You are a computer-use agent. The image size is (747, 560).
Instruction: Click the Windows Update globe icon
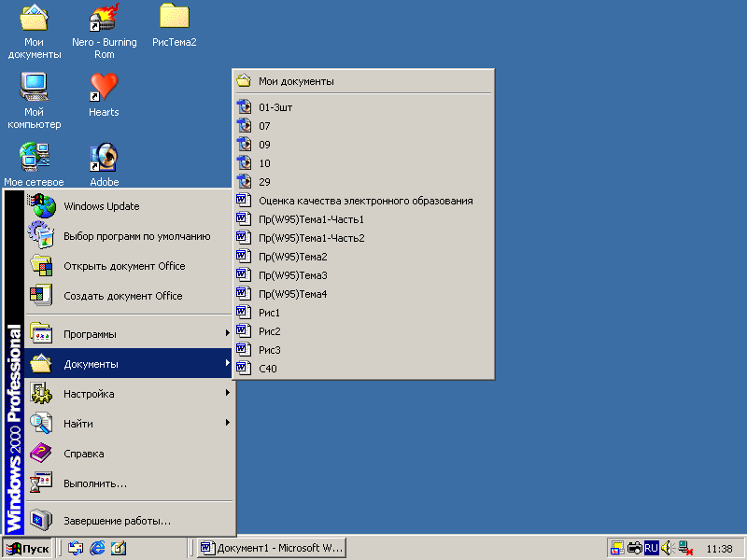[x=42, y=206]
